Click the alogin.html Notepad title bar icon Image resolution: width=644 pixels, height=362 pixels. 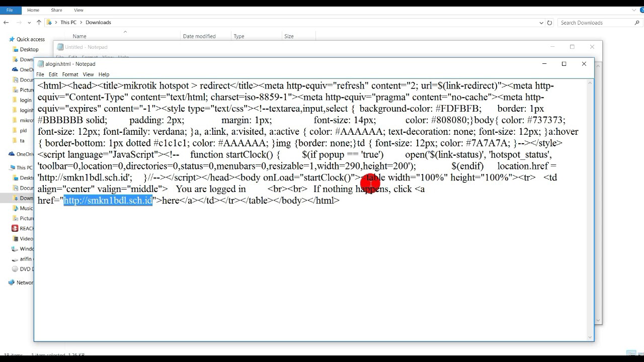coord(41,64)
